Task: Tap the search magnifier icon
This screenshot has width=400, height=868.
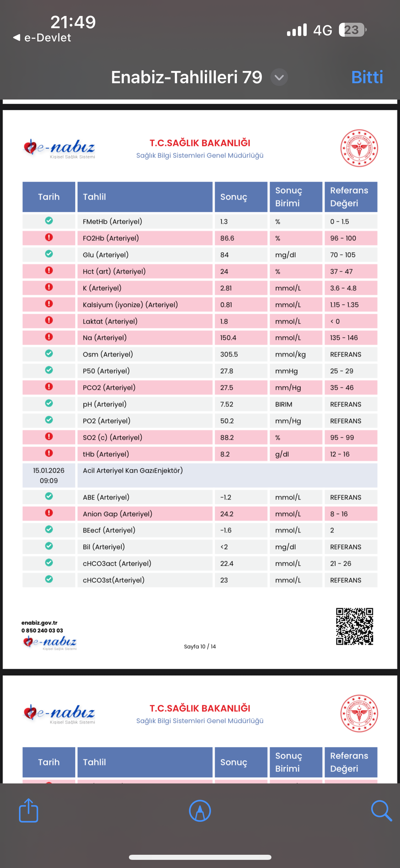Action: coord(381,811)
